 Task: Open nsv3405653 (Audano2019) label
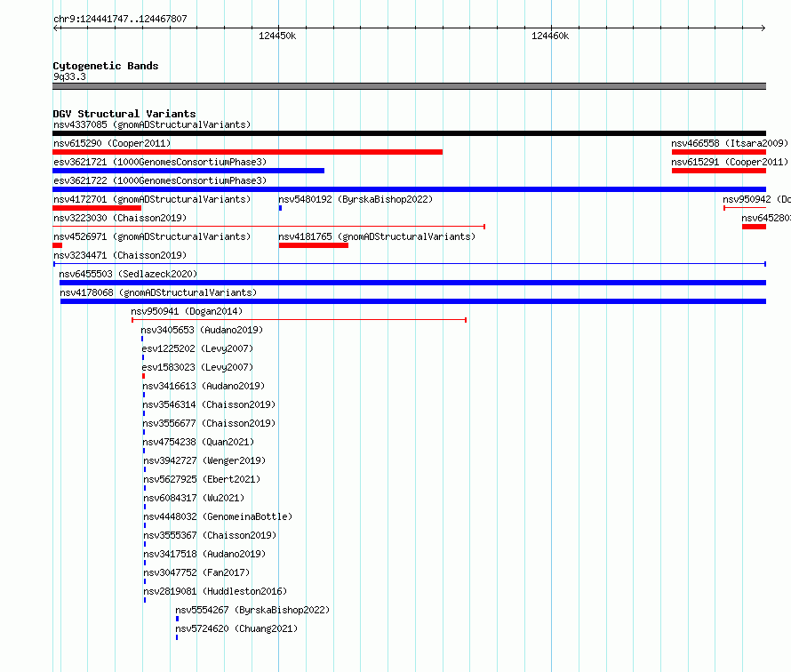(202, 330)
